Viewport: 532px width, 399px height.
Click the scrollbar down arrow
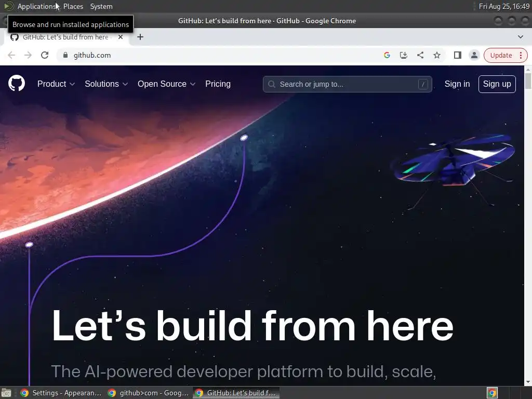coord(528,382)
